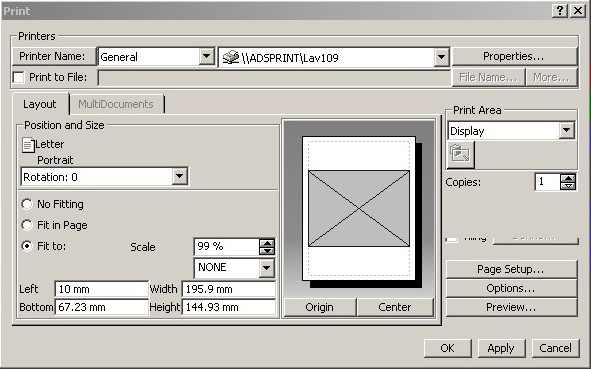
Task: Expand the Print Area Display dropdown
Action: 566,131
